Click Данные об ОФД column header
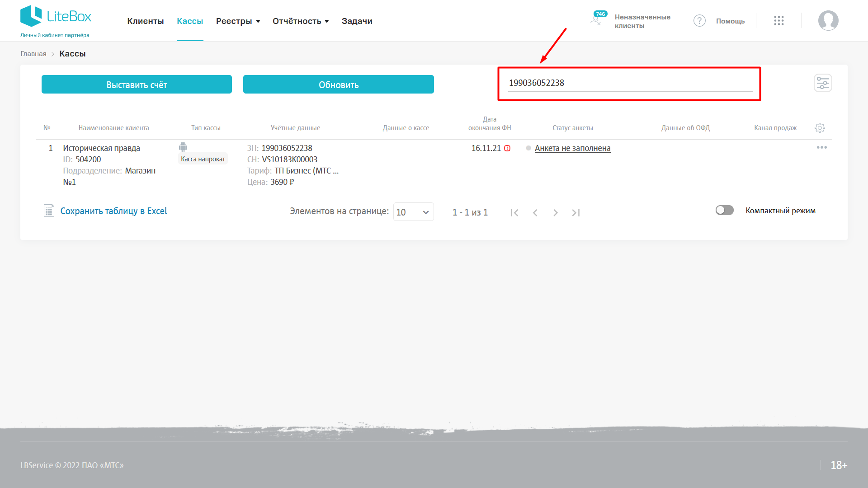This screenshot has height=488, width=868. (x=685, y=128)
